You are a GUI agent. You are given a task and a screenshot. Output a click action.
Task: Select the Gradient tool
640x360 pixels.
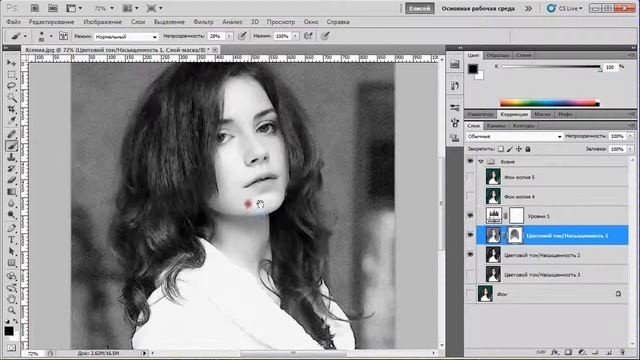click(11, 192)
